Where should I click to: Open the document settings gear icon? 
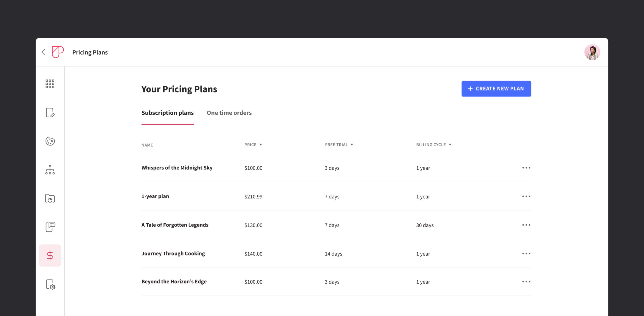[x=50, y=285]
